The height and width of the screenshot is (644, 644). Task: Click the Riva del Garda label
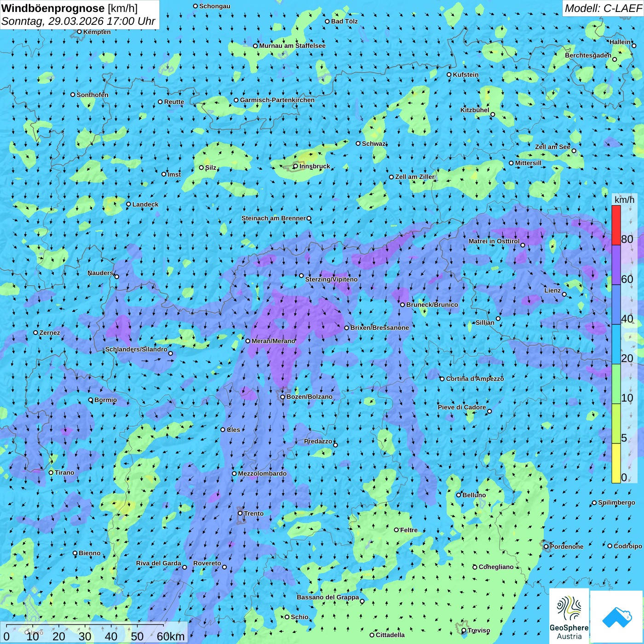click(x=158, y=563)
